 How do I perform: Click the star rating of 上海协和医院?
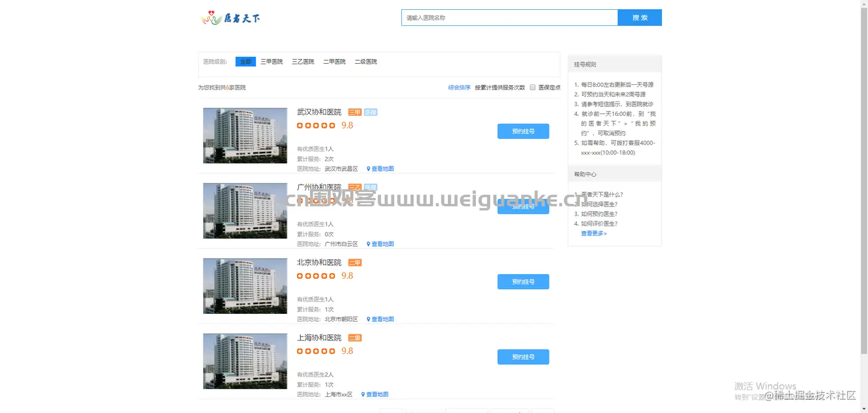point(316,351)
